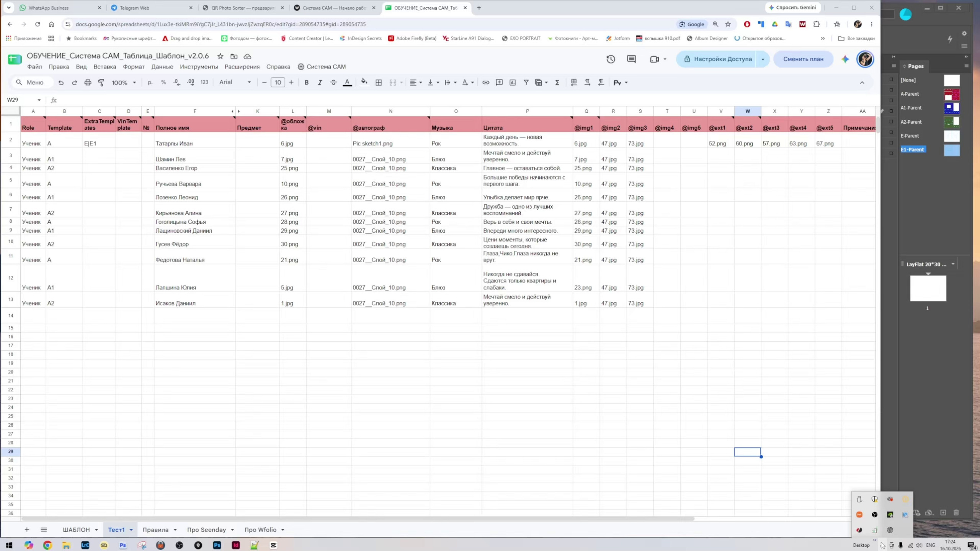Viewport: 980px width, 551px height.
Task: Click the Сменить план button
Action: click(x=803, y=59)
